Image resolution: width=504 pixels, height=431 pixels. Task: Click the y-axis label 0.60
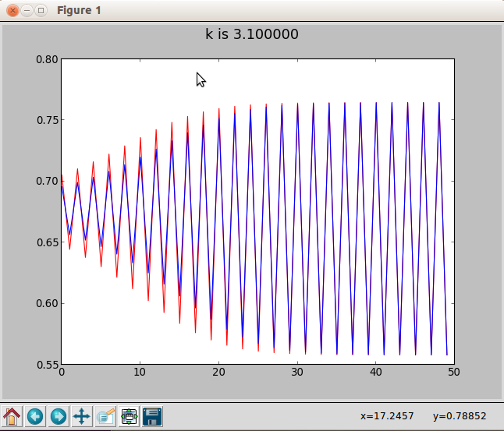click(47, 303)
